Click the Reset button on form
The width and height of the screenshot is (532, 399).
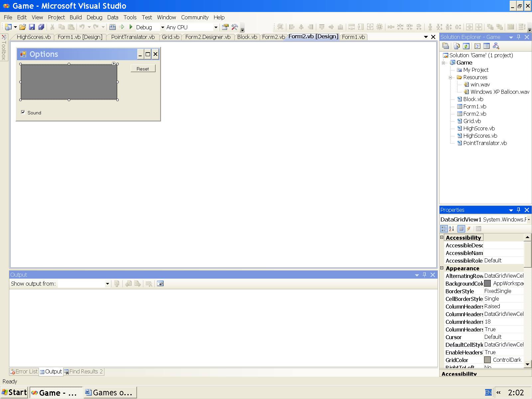(143, 69)
